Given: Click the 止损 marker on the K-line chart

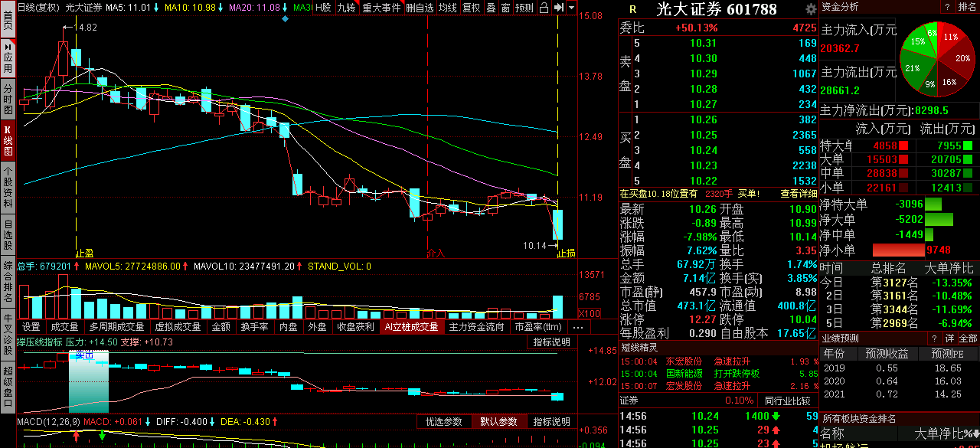Looking at the screenshot, I should tap(567, 253).
